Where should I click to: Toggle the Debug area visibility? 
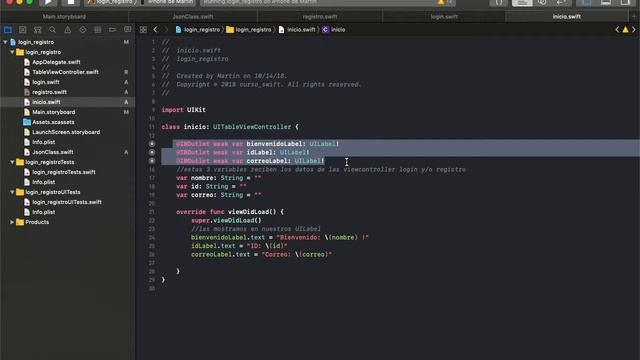point(606,2)
